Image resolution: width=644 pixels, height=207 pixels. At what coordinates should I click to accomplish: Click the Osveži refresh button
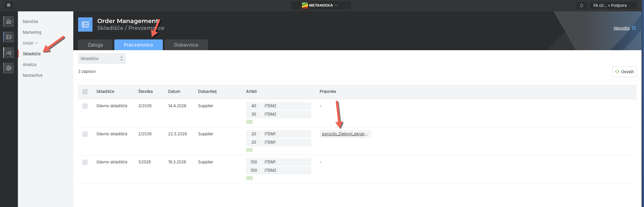tap(624, 72)
